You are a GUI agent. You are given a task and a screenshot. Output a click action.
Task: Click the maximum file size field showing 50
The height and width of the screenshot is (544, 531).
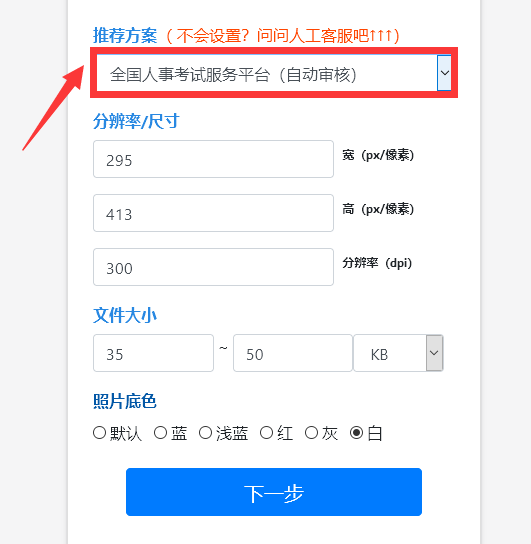[293, 353]
